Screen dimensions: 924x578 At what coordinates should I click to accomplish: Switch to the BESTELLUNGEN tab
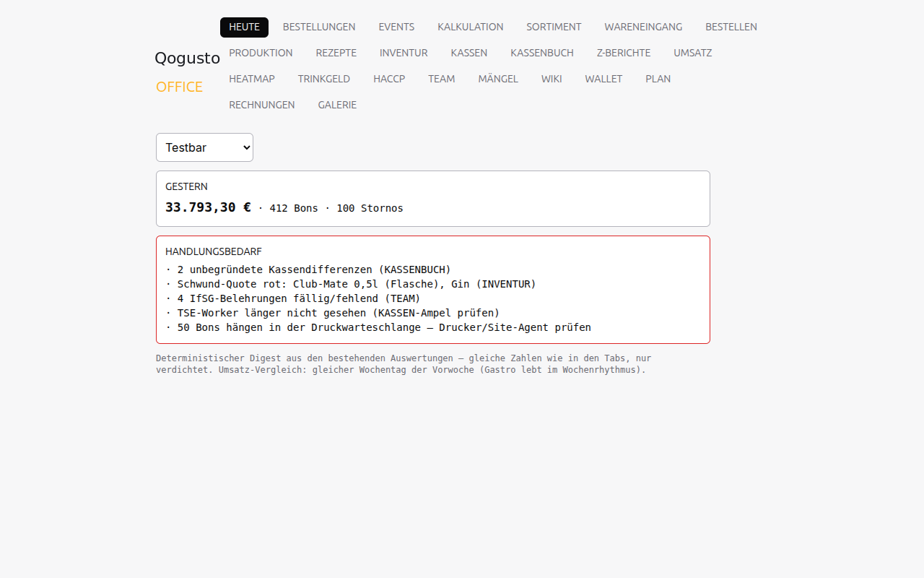coord(319,27)
